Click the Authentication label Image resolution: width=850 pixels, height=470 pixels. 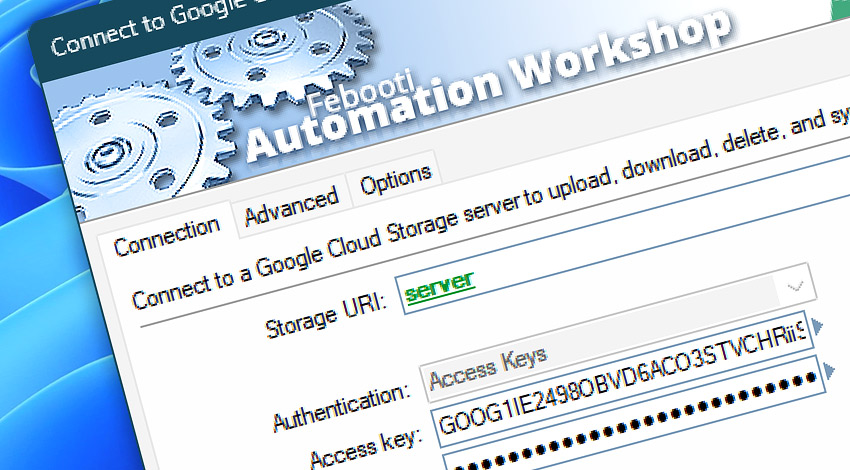[342, 407]
